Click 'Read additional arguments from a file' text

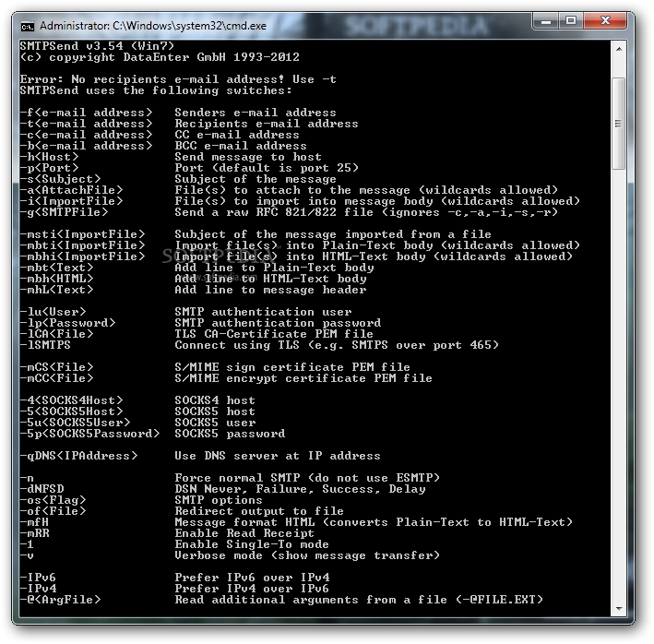tap(311, 600)
